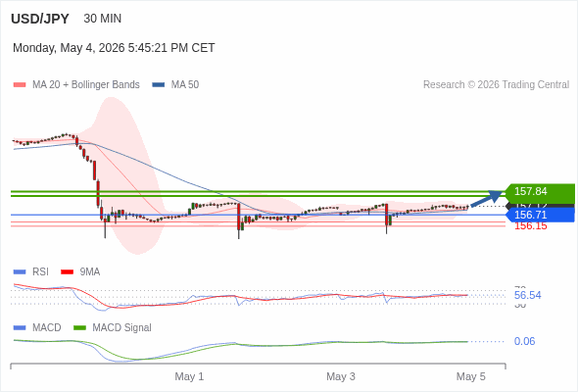The width and height of the screenshot is (578, 392).
Task: Click the MACD blue legend marker
Action: 20,328
